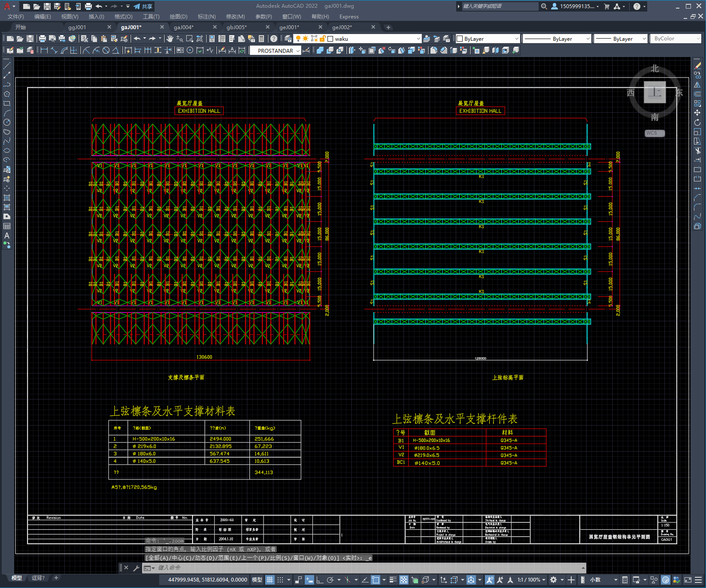Toggle lineweight display in status bar

pyautogui.click(x=393, y=580)
